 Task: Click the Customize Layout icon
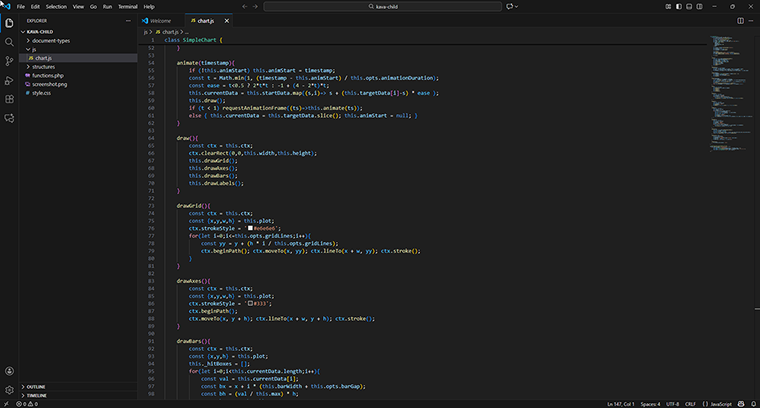pos(668,7)
